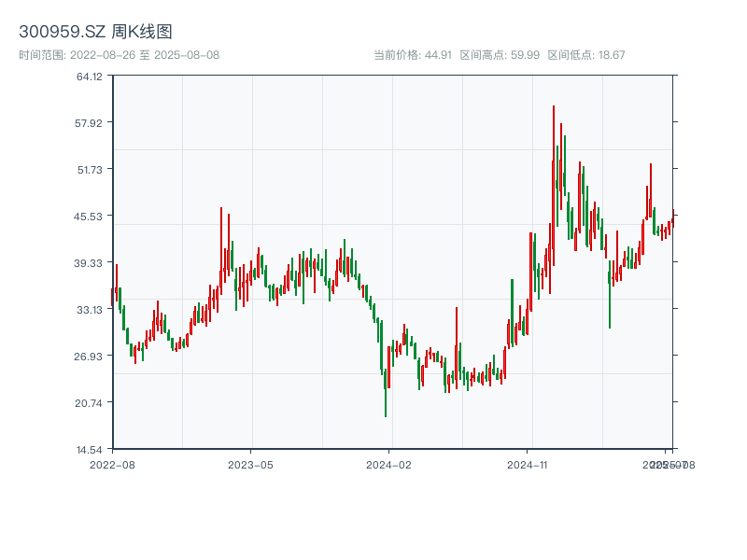Click the 300959.SZ 周K线图 chart title
The width and height of the screenshot is (747, 560).
[x=95, y=33]
